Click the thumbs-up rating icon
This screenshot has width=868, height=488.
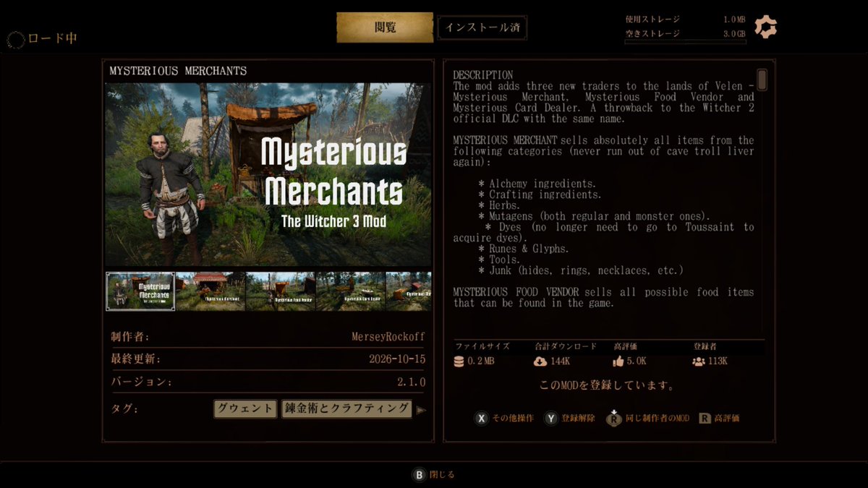point(618,361)
